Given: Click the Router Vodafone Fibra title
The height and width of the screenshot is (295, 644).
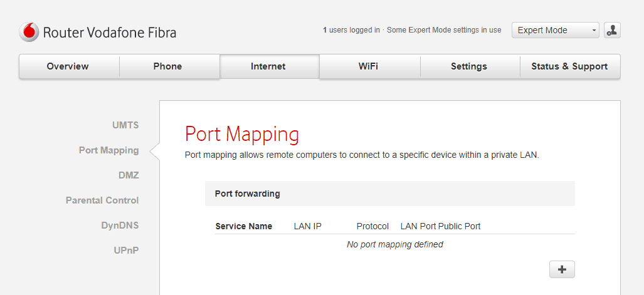Looking at the screenshot, I should point(109,33).
